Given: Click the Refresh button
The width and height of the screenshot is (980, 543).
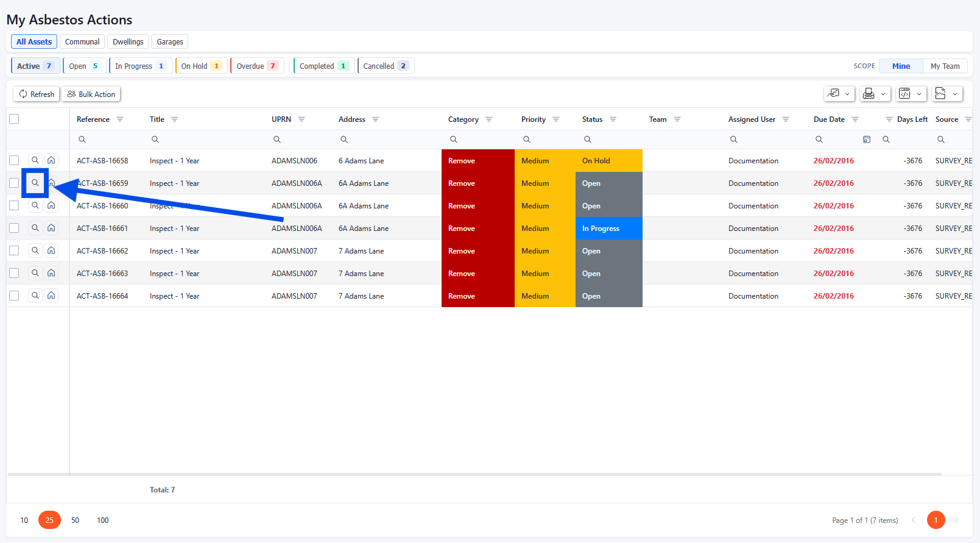Looking at the screenshot, I should pyautogui.click(x=37, y=94).
